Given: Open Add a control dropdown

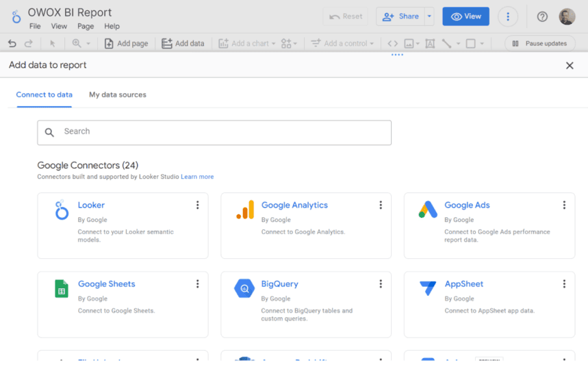Looking at the screenshot, I should pos(342,44).
